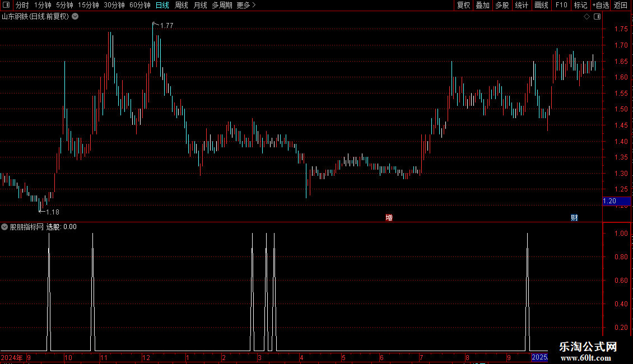
Task: Click the 选股: 0.00 indicator value
Action: tap(62, 227)
